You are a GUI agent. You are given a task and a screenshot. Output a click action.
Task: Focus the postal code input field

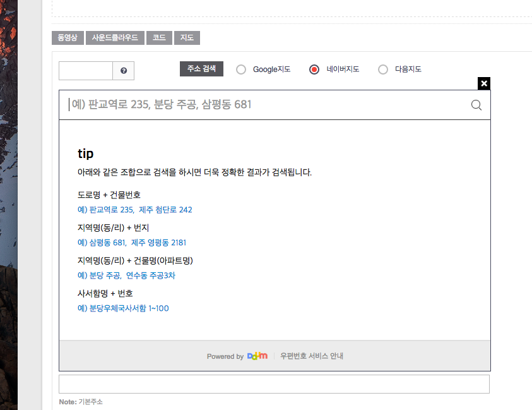[86, 71]
